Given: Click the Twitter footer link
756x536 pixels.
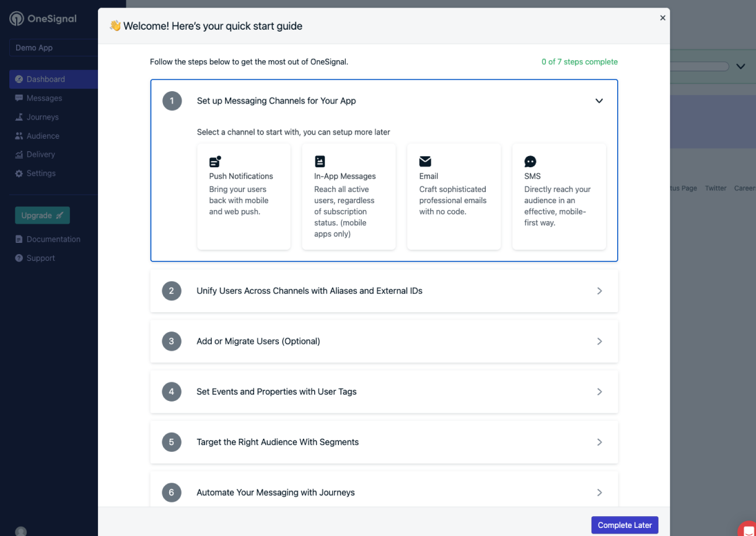Looking at the screenshot, I should pos(716,188).
